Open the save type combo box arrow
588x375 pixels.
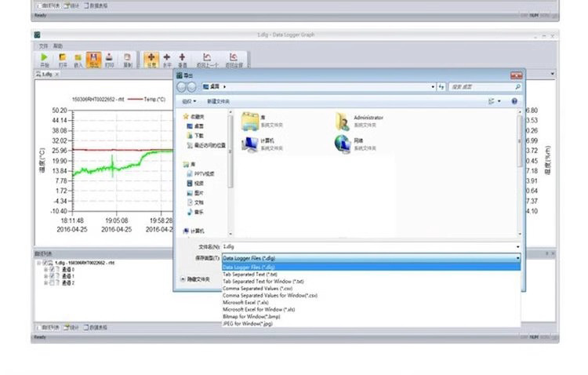517,258
